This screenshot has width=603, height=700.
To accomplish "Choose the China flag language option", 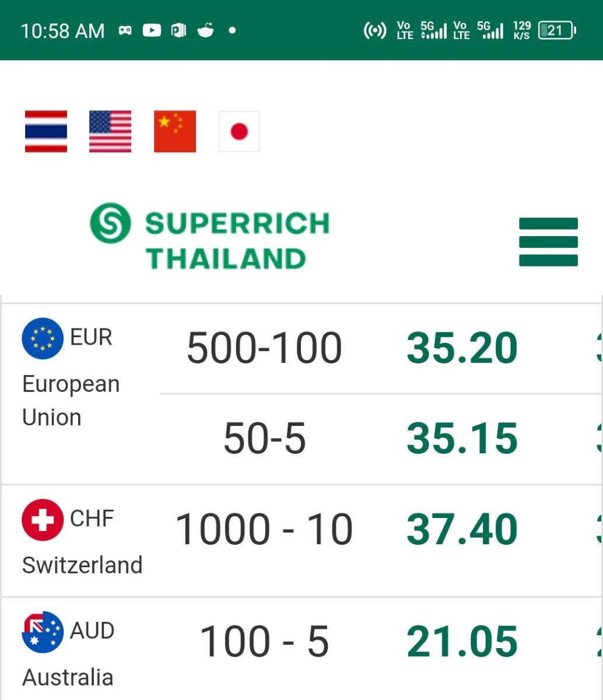I will tap(175, 131).
